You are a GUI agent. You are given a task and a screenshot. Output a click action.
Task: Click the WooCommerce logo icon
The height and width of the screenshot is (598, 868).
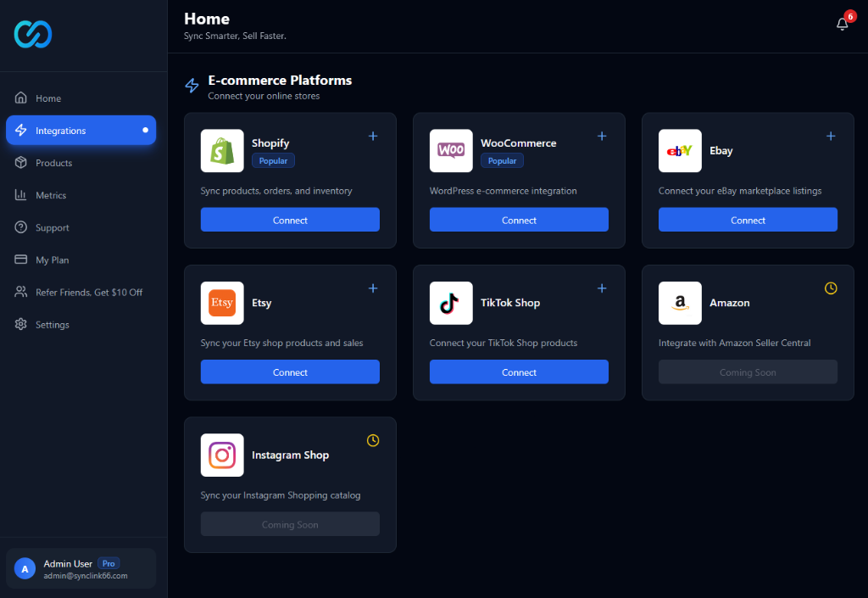tap(450, 150)
